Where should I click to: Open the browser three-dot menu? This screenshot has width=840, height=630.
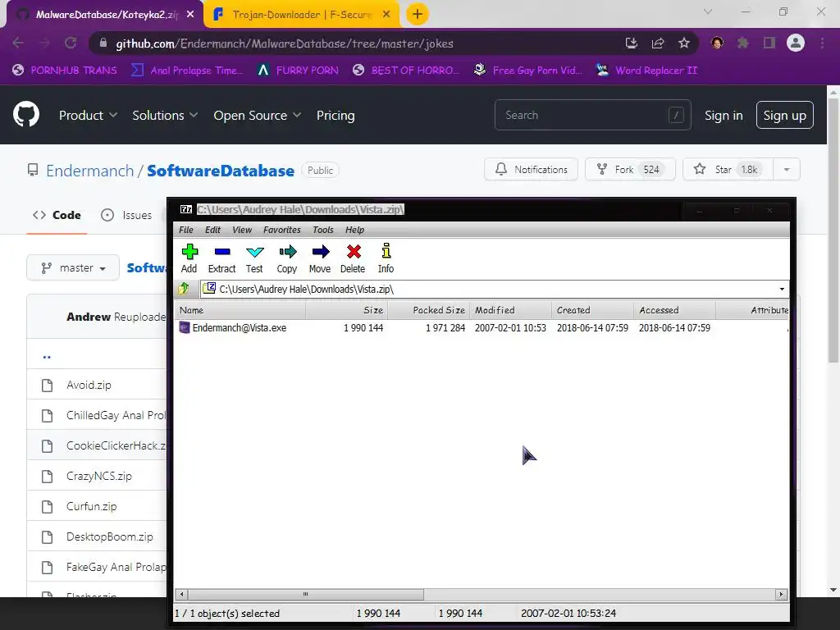click(x=822, y=43)
